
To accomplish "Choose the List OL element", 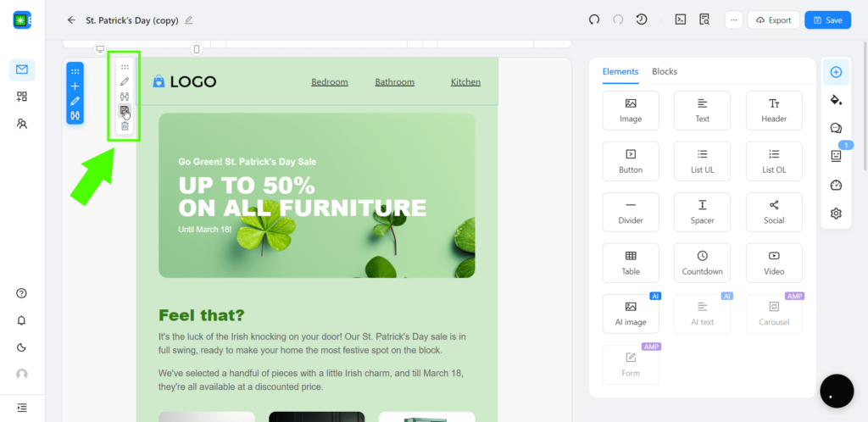I will click(774, 162).
